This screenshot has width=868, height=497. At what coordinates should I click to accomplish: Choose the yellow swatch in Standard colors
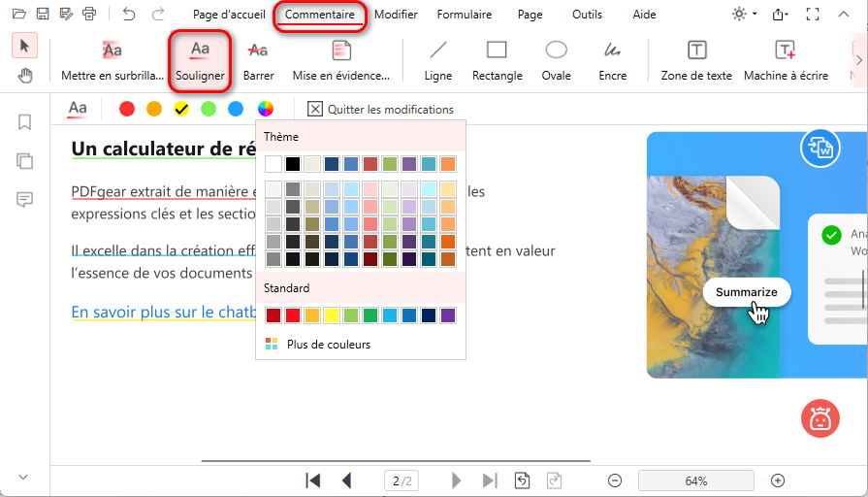332,315
